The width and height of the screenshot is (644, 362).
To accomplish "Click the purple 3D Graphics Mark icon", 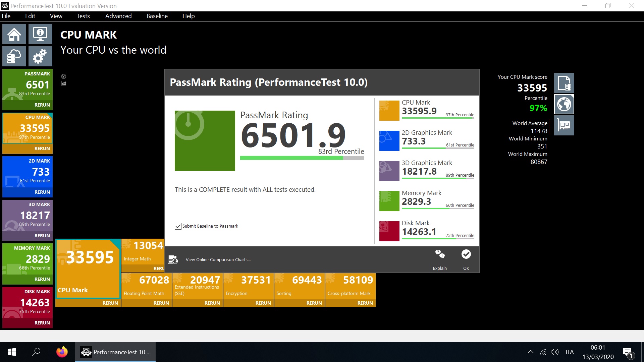I will click(389, 171).
